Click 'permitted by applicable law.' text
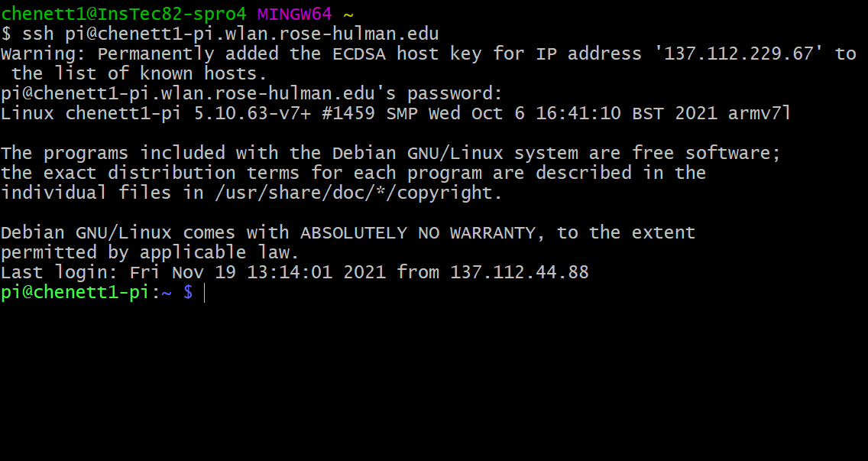This screenshot has height=461, width=868. click(x=151, y=252)
